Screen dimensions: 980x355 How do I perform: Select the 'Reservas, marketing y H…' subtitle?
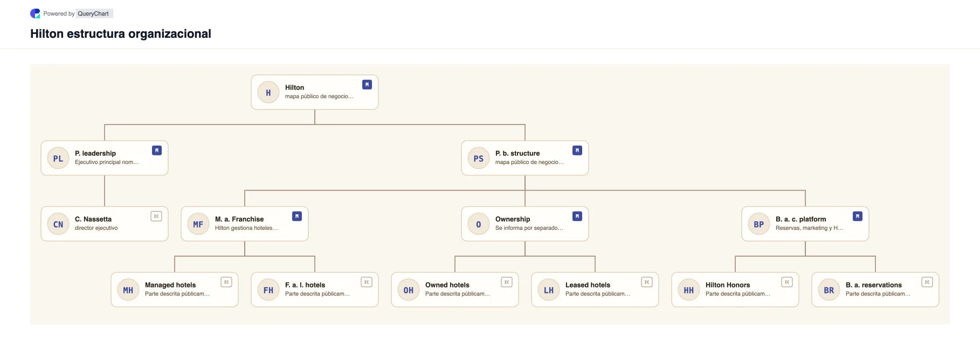[809, 228]
